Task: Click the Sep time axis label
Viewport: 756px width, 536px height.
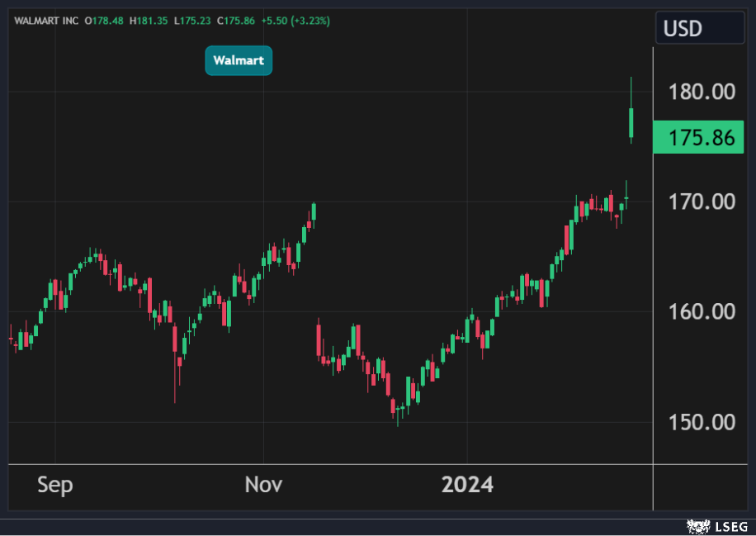Action: (55, 484)
